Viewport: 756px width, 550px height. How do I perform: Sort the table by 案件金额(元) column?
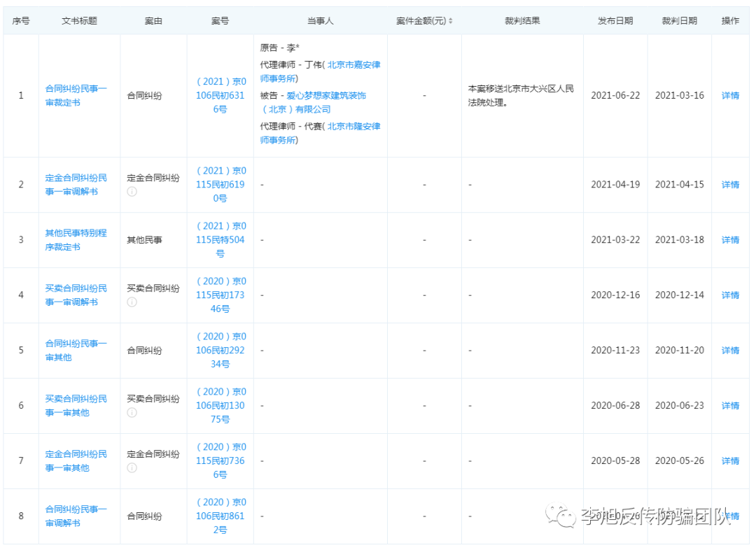450,20
